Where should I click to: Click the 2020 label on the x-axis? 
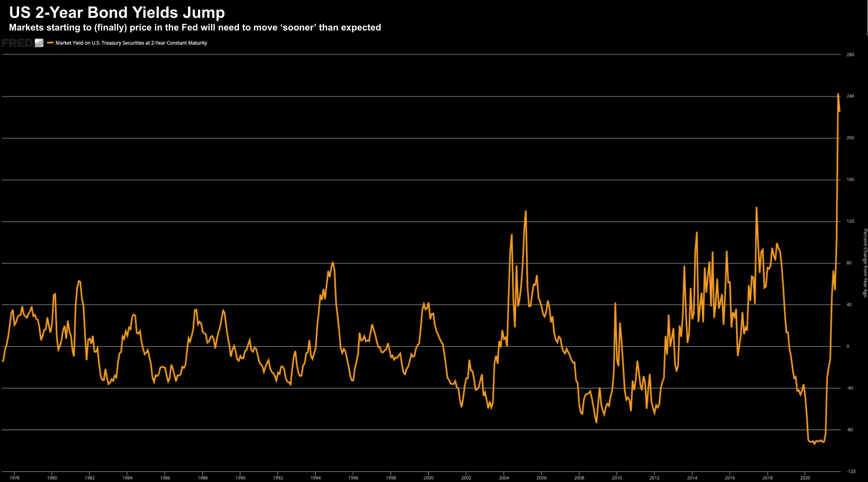click(x=805, y=478)
